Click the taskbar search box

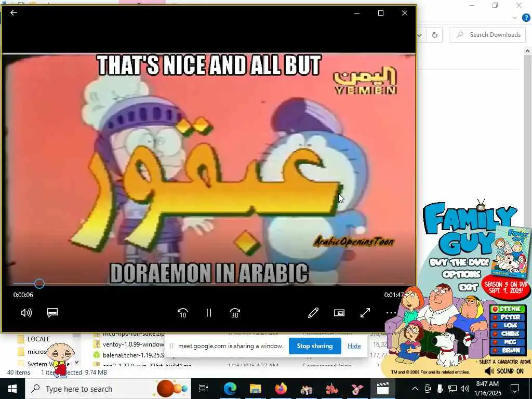[x=108, y=389]
